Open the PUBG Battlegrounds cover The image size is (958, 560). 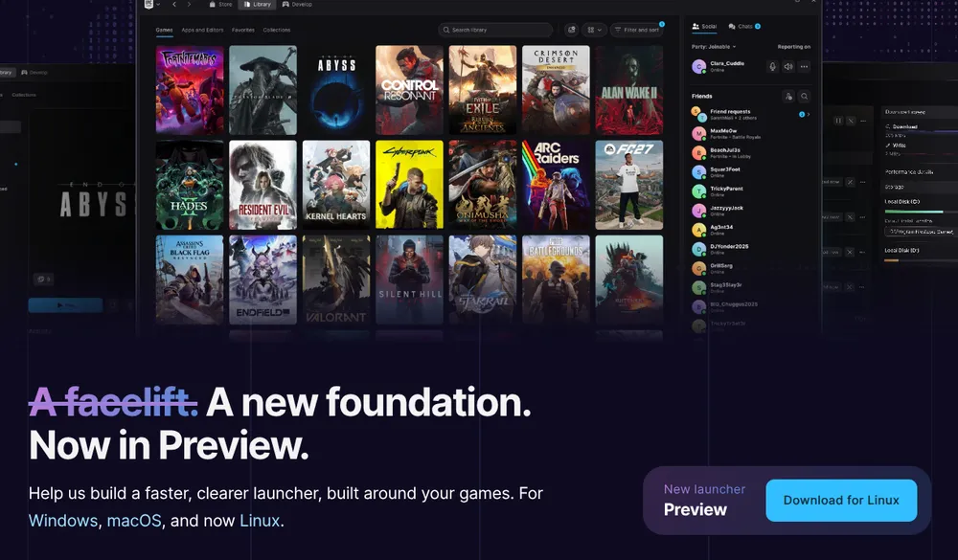[556, 280]
